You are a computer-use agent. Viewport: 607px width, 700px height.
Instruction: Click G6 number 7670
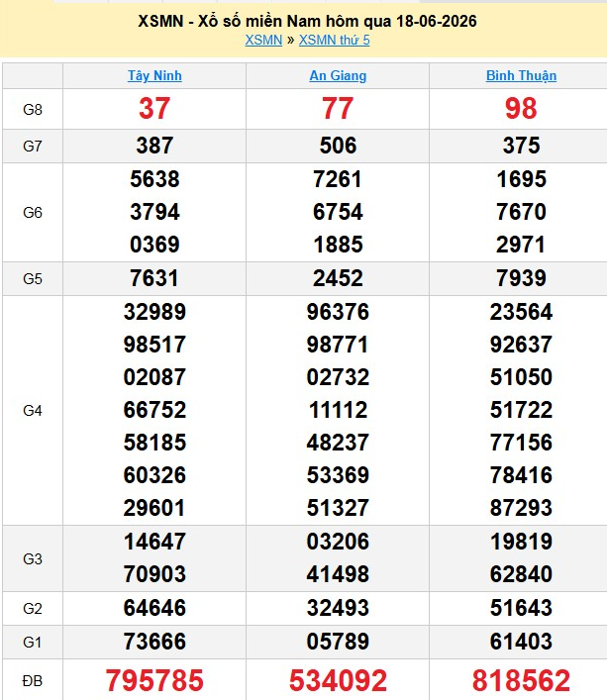pos(521,212)
